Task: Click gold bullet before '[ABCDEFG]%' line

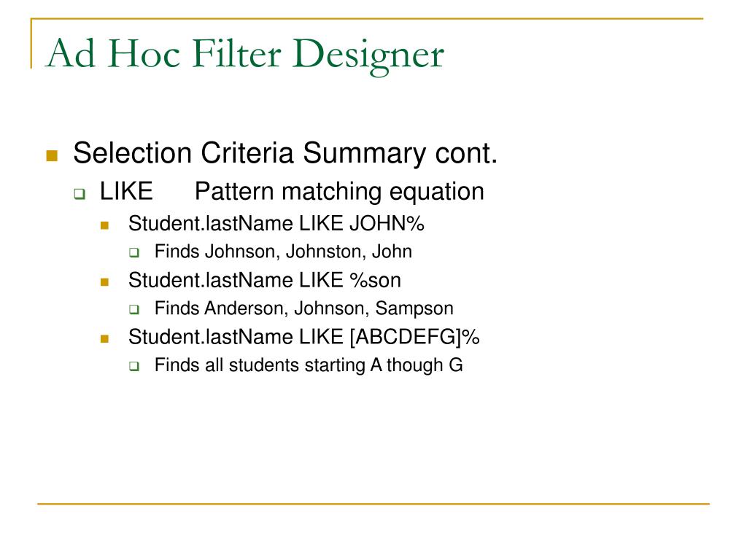Action: coord(105,339)
